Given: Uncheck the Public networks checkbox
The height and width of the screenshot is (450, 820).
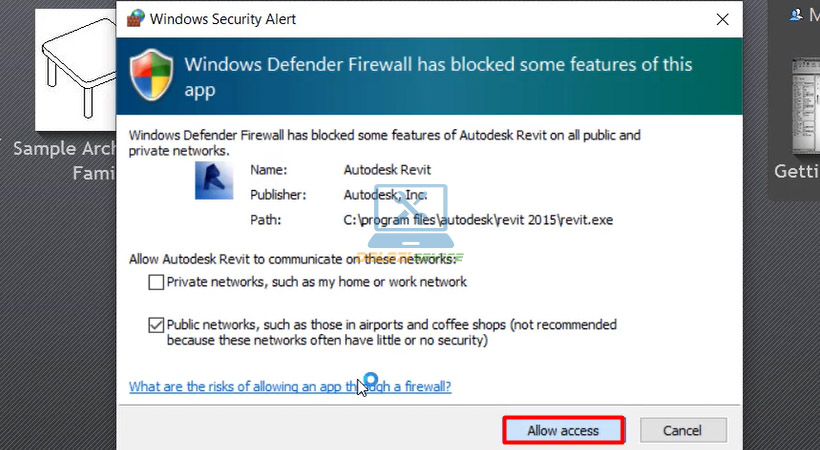Looking at the screenshot, I should (x=156, y=325).
